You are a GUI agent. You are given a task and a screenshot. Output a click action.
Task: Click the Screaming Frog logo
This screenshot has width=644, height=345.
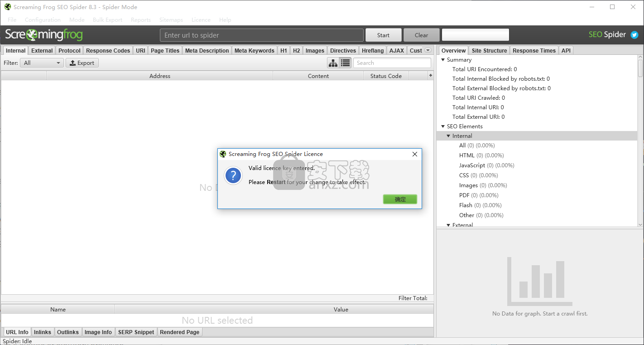click(44, 35)
